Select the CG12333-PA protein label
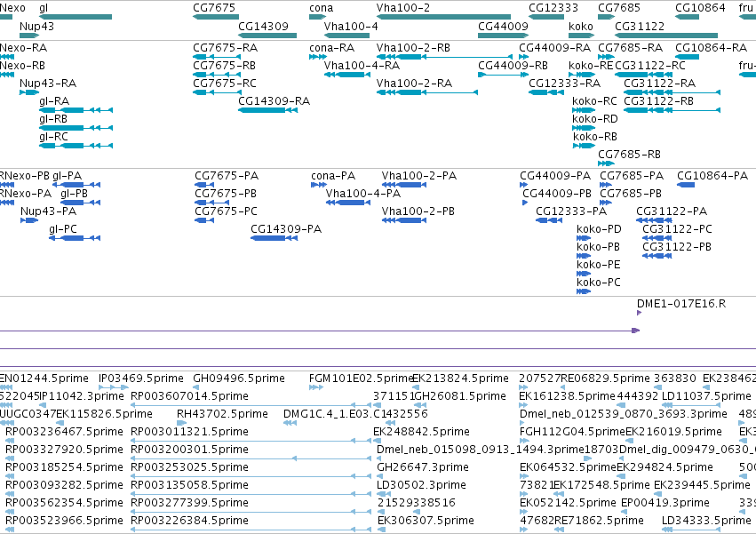 [571, 211]
